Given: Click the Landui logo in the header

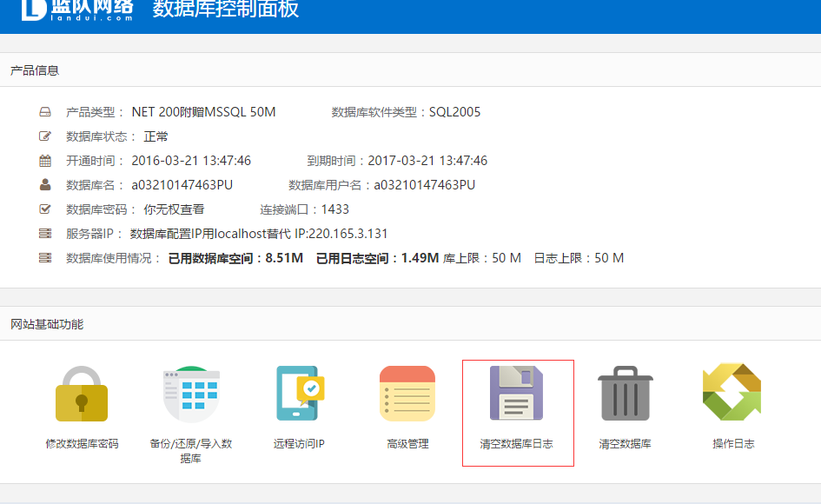Looking at the screenshot, I should click(x=78, y=10).
